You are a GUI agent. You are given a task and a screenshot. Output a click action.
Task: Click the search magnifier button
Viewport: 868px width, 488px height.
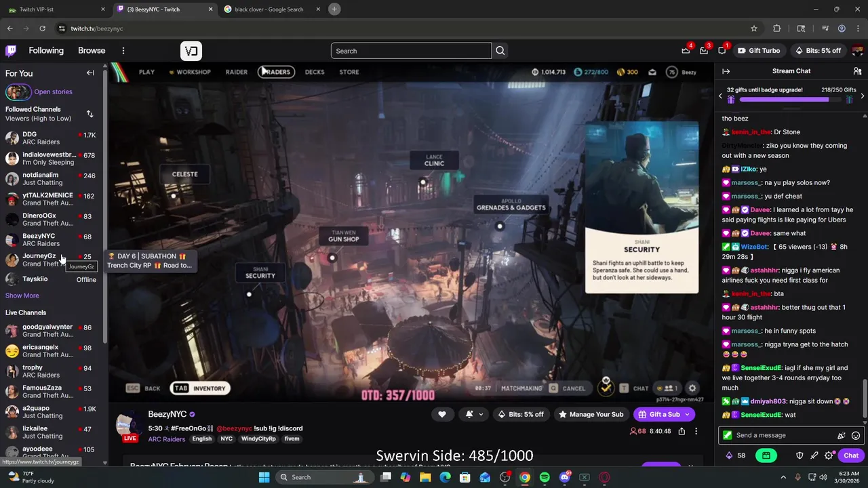tap(500, 51)
